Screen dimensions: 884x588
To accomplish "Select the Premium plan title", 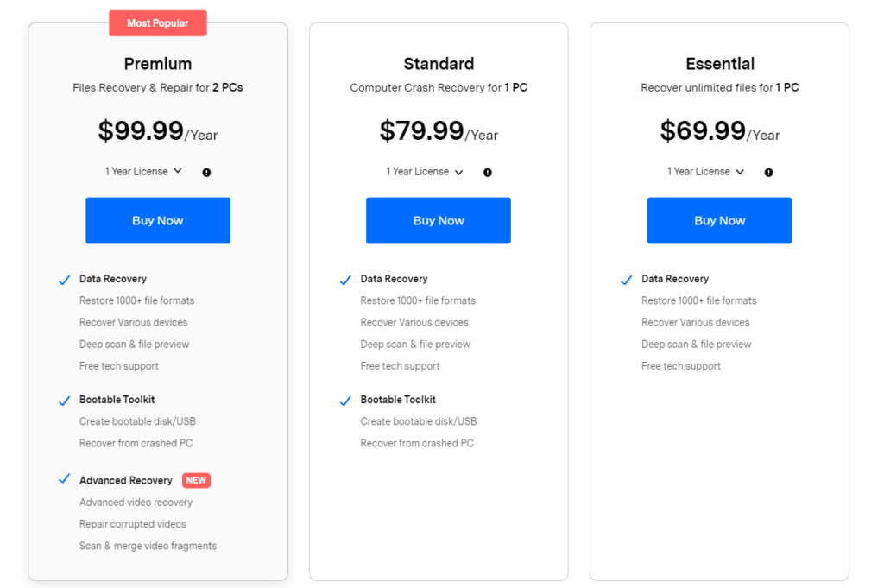I will point(157,64).
